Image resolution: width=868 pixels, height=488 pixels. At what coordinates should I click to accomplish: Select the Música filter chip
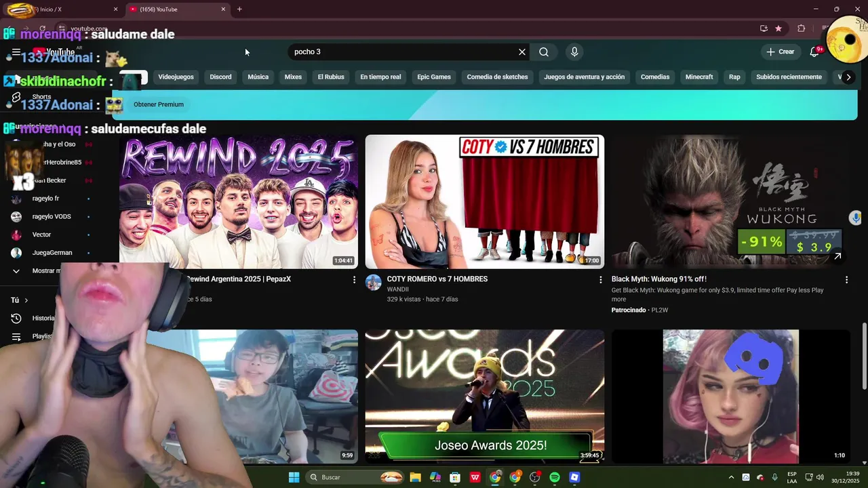pos(258,77)
